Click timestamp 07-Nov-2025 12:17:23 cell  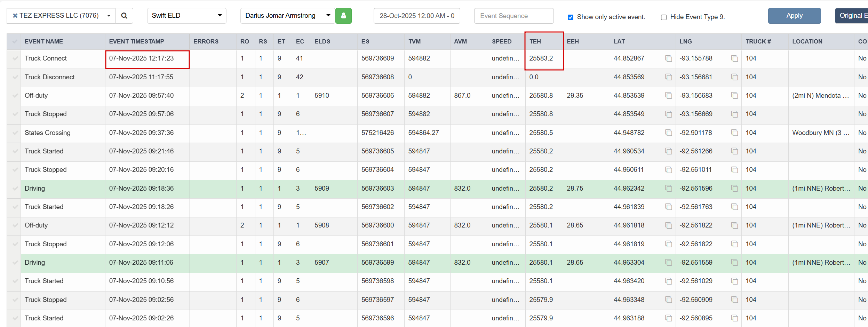pyautogui.click(x=148, y=59)
